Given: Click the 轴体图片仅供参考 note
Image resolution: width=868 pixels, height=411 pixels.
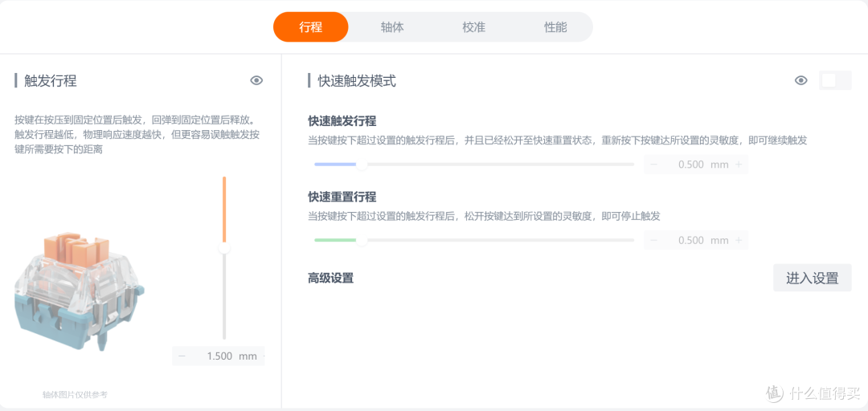Looking at the screenshot, I should (75, 394).
